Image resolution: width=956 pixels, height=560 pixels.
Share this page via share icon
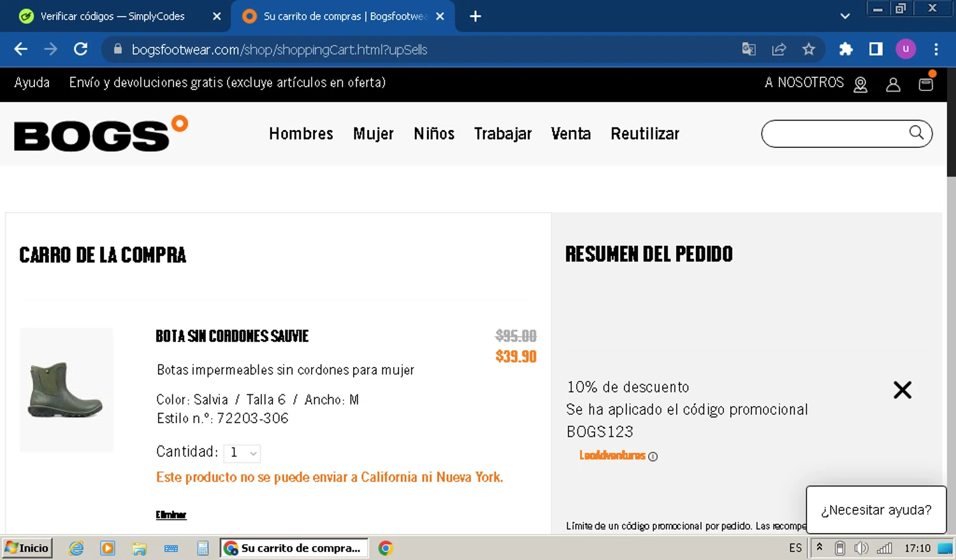tap(779, 49)
